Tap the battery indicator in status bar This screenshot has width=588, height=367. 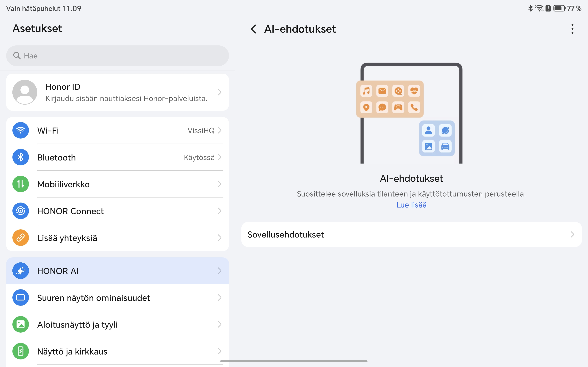tap(559, 8)
